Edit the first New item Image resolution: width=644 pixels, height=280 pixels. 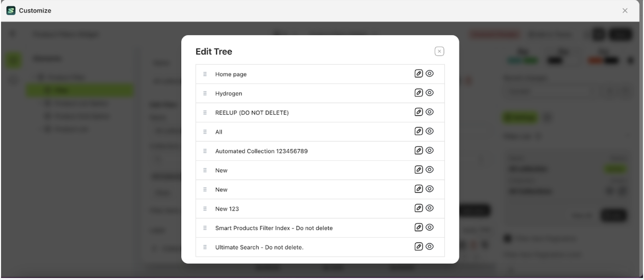point(418,170)
